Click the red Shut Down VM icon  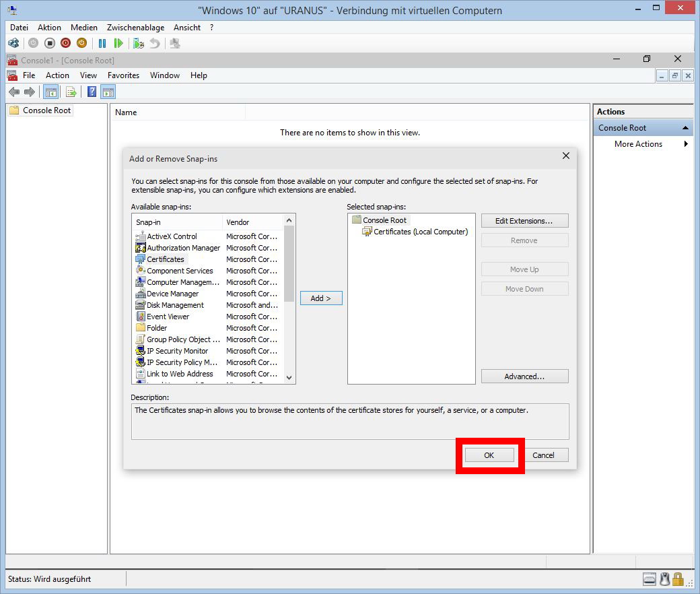tap(65, 43)
